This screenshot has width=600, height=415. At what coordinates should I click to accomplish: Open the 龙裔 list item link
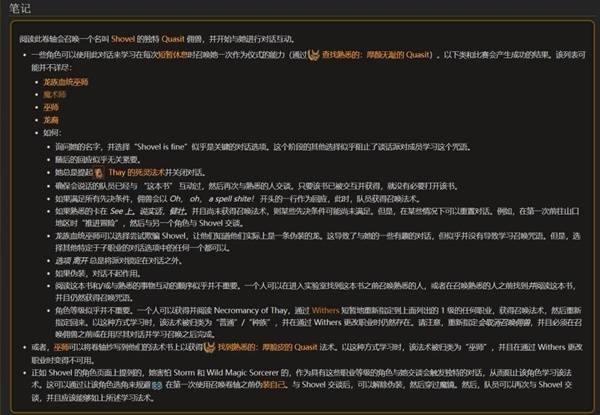tap(51, 120)
